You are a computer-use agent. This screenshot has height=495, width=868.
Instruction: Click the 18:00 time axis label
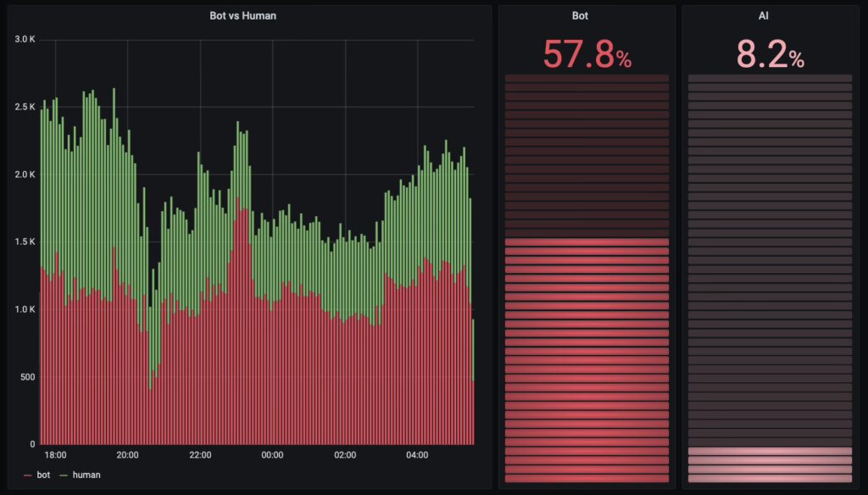[x=55, y=455]
